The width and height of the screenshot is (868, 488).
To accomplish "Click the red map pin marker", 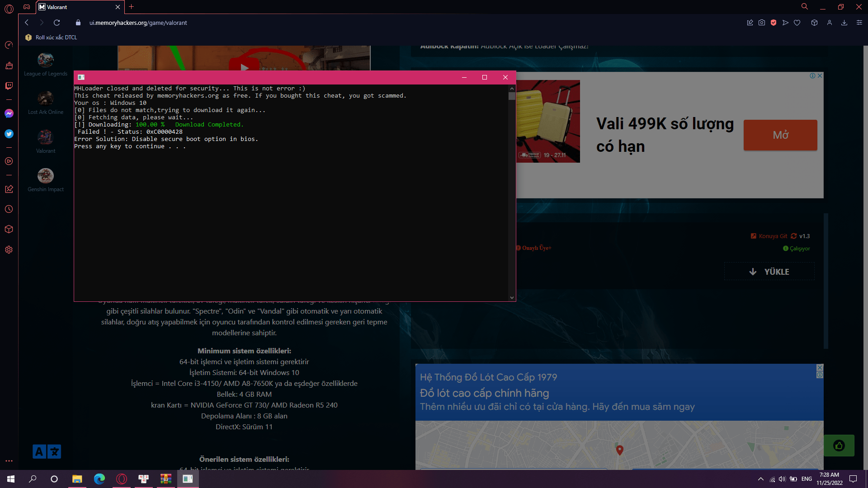I will (x=620, y=450).
